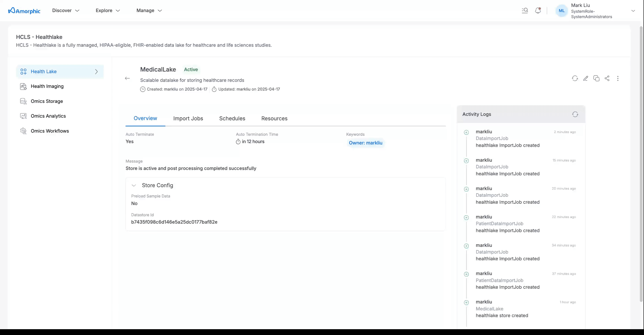Viewport: 644px width, 335px height.
Task: Click the 'Store is active' message text
Action: click(191, 168)
